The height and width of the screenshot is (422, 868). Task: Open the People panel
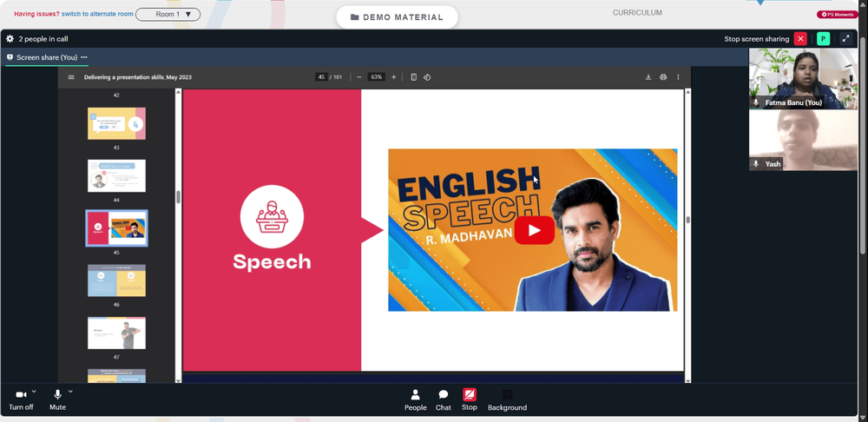[415, 399]
